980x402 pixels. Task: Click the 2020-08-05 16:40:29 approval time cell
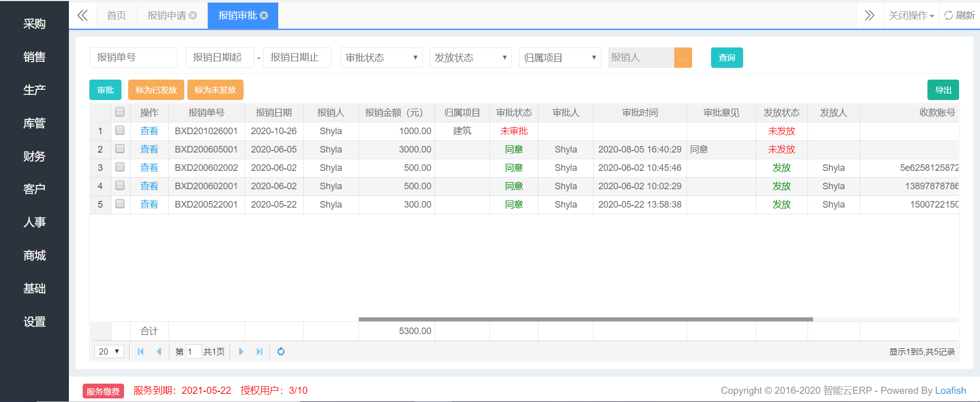(x=640, y=149)
